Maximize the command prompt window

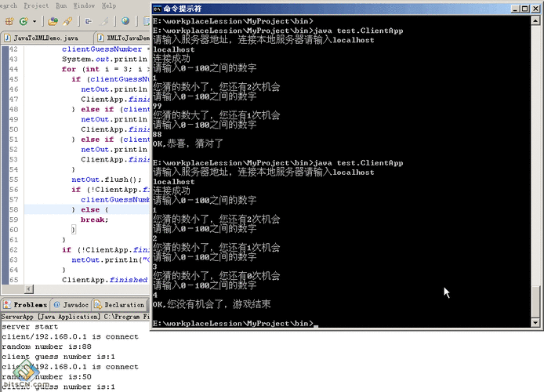click(525, 9)
